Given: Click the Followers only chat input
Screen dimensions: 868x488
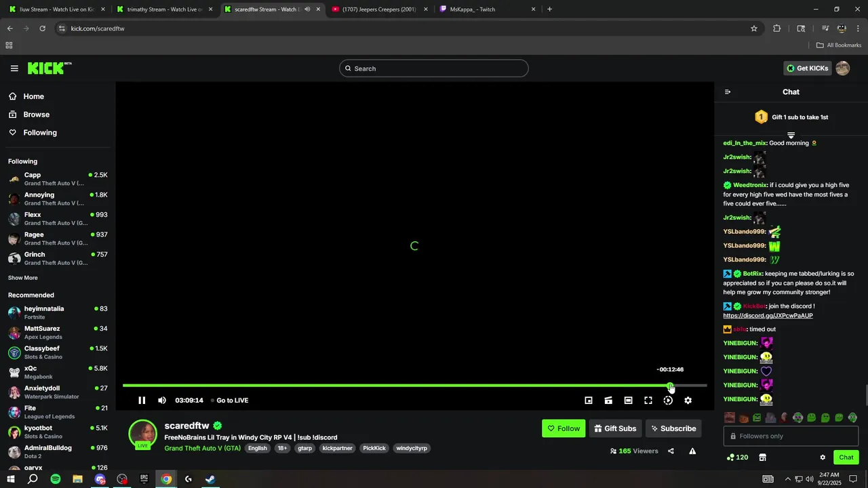Looking at the screenshot, I should (x=791, y=436).
